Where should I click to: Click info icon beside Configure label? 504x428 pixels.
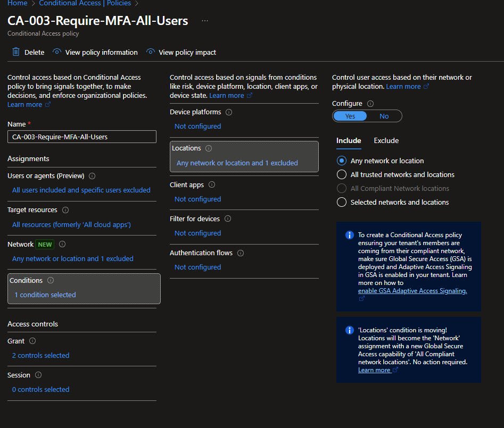click(370, 104)
